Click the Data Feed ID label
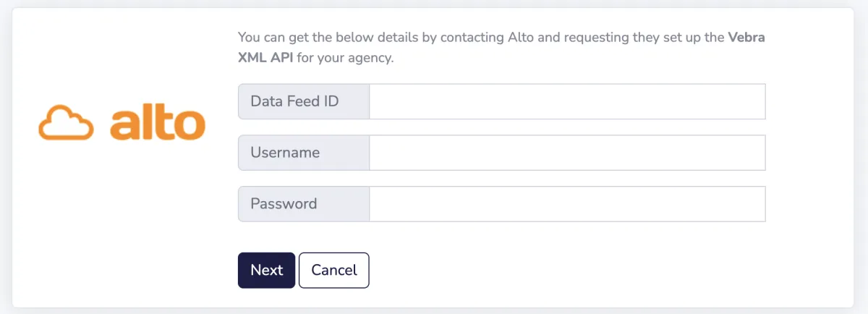The width and height of the screenshot is (868, 314). [x=294, y=101]
